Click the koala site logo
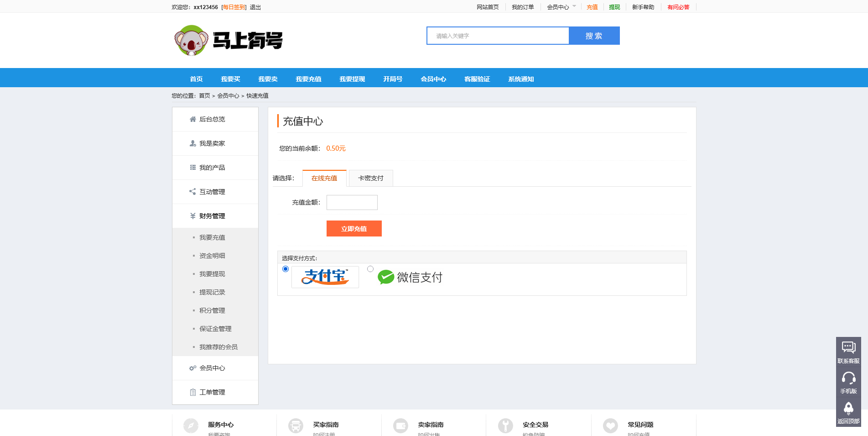Screen dimensions: 868x436 coord(228,40)
